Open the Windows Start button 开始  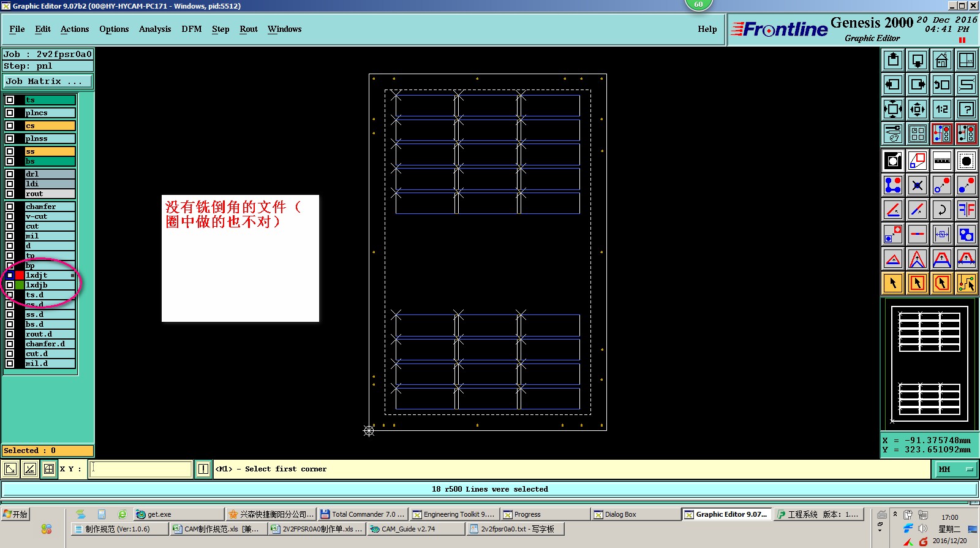(16, 514)
